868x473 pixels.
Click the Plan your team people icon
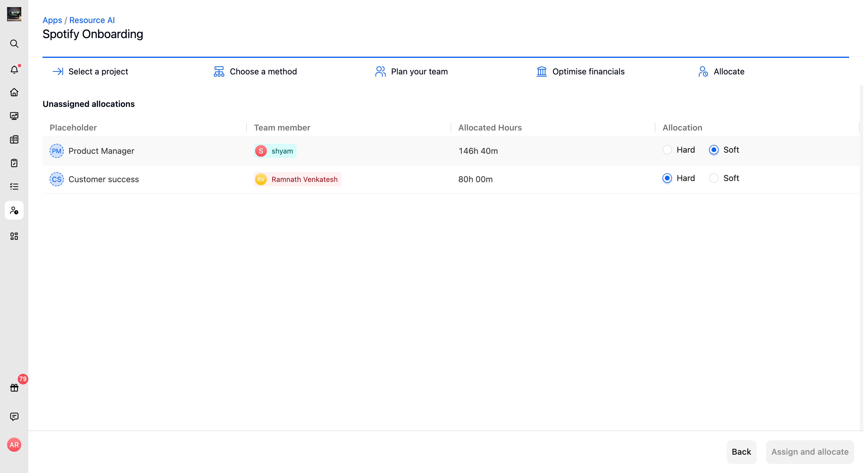[381, 71]
